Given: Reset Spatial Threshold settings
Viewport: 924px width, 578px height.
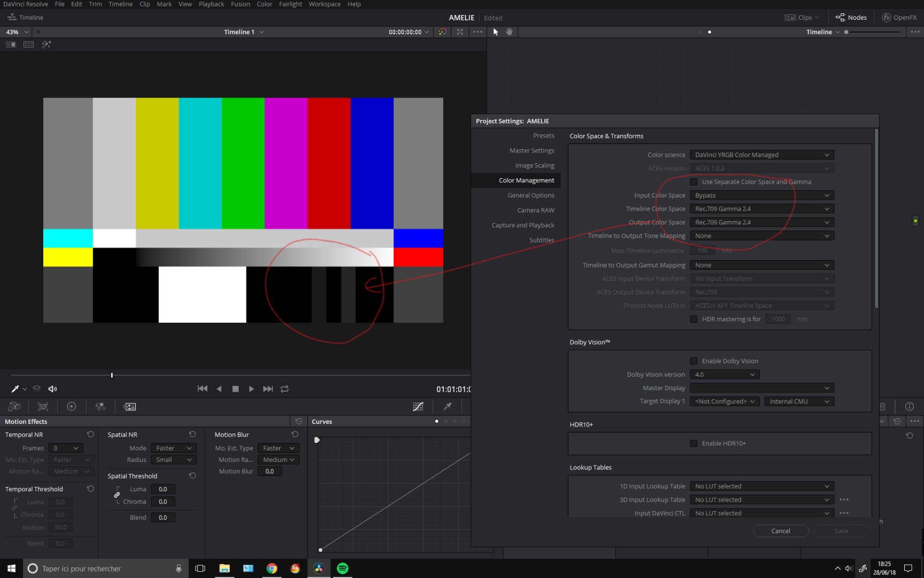Looking at the screenshot, I should tap(192, 476).
